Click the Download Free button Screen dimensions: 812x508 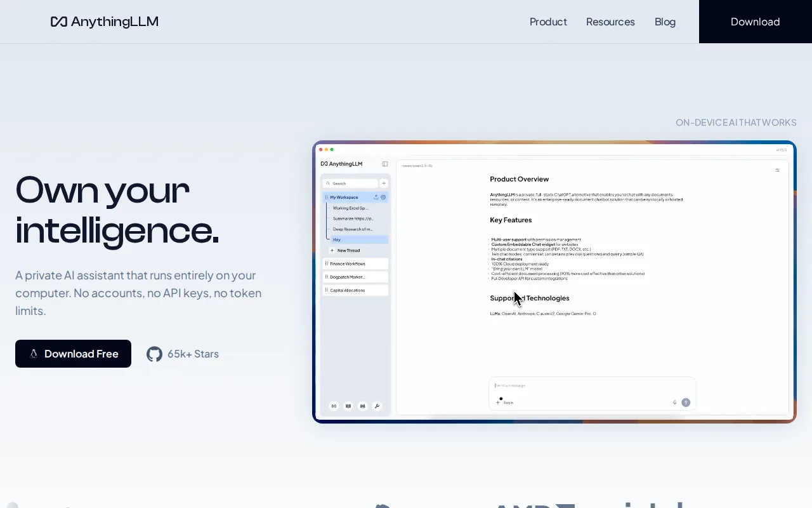click(73, 354)
